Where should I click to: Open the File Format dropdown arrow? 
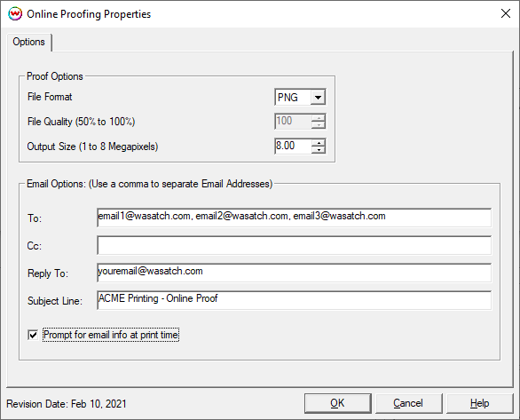[318, 97]
